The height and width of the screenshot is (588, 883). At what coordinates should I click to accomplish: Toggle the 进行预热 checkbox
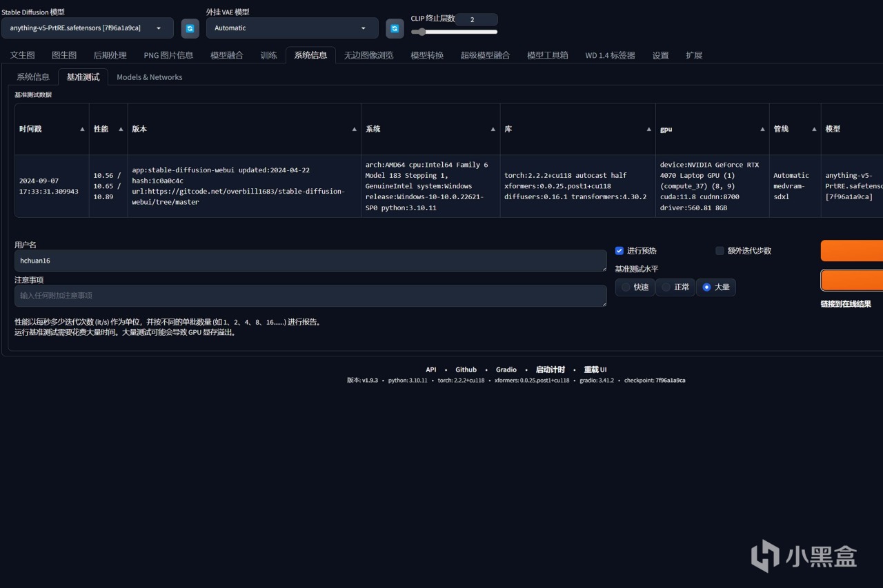pos(619,251)
